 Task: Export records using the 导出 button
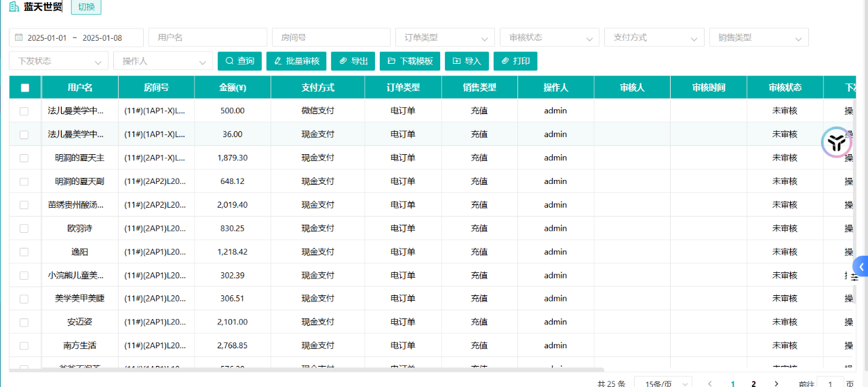pos(353,61)
